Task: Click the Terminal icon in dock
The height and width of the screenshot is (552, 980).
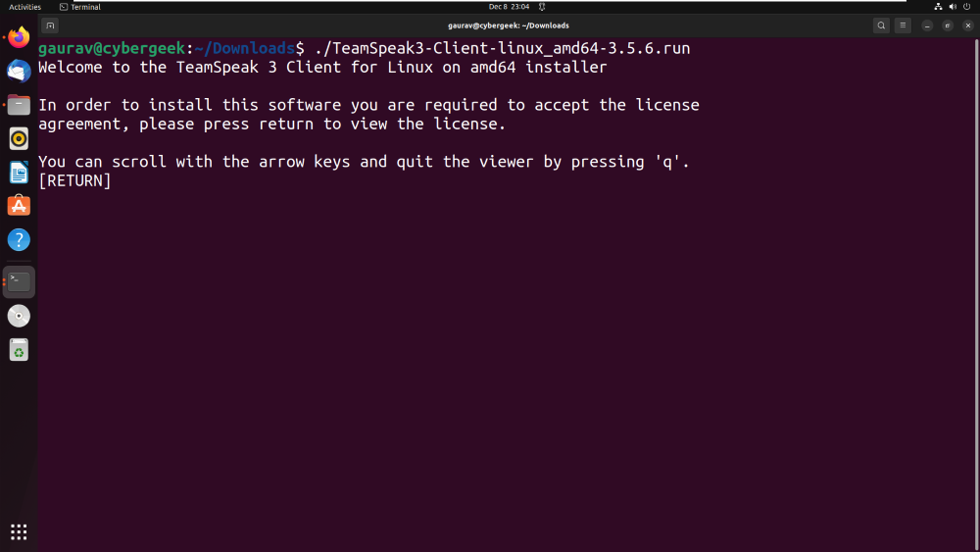Action: tap(20, 282)
